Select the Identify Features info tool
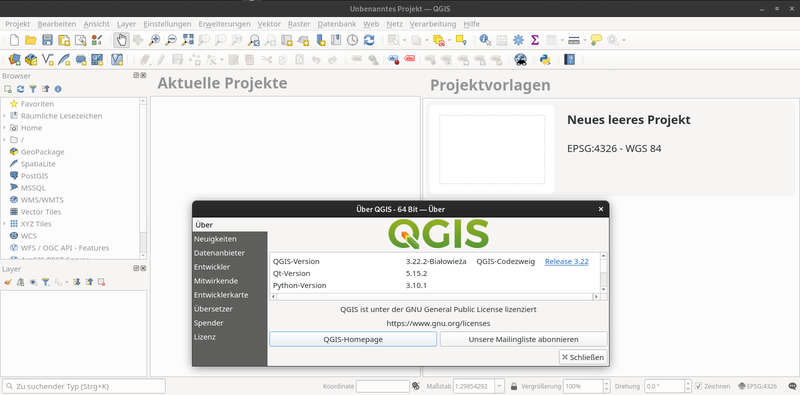 [485, 40]
